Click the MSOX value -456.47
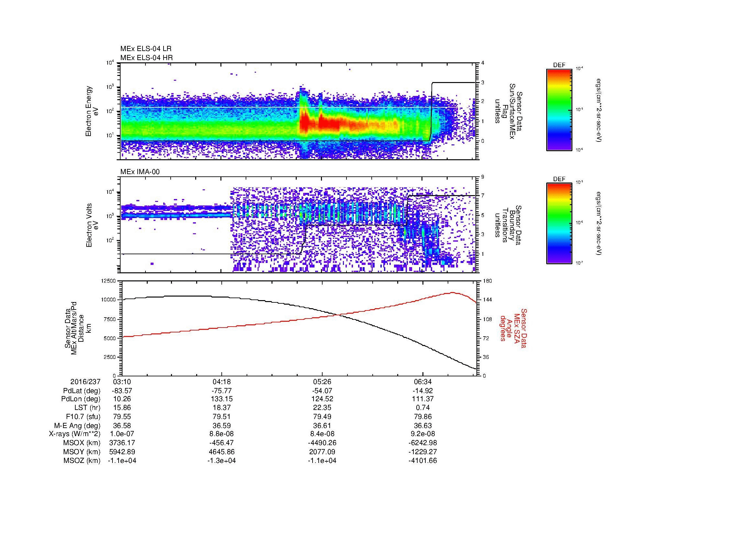The image size is (756, 534). pos(222,443)
